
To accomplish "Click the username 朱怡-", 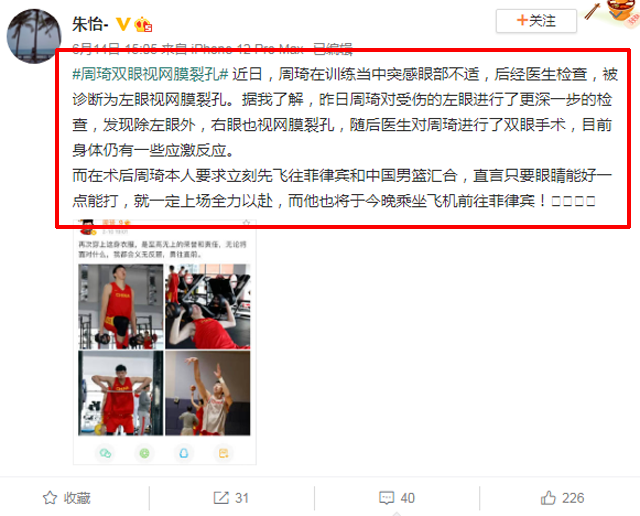I will tap(90, 24).
